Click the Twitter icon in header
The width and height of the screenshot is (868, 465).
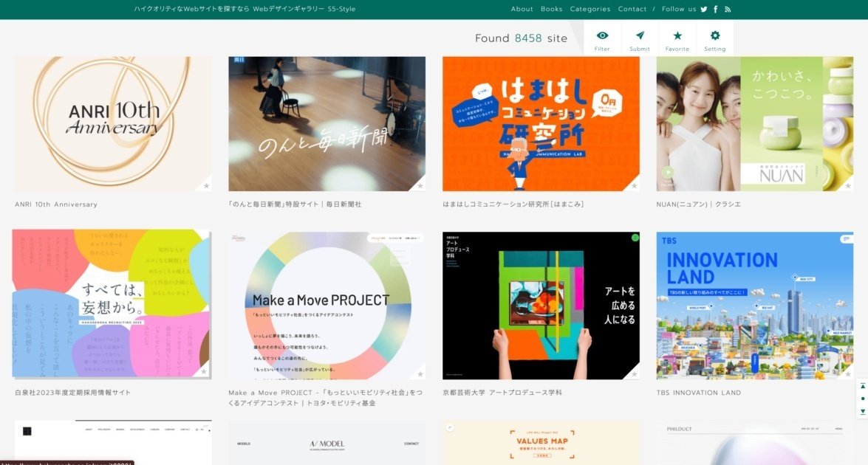tap(703, 9)
